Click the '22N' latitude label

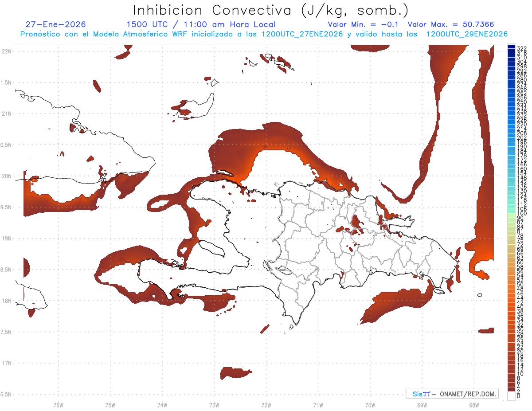click(7, 51)
